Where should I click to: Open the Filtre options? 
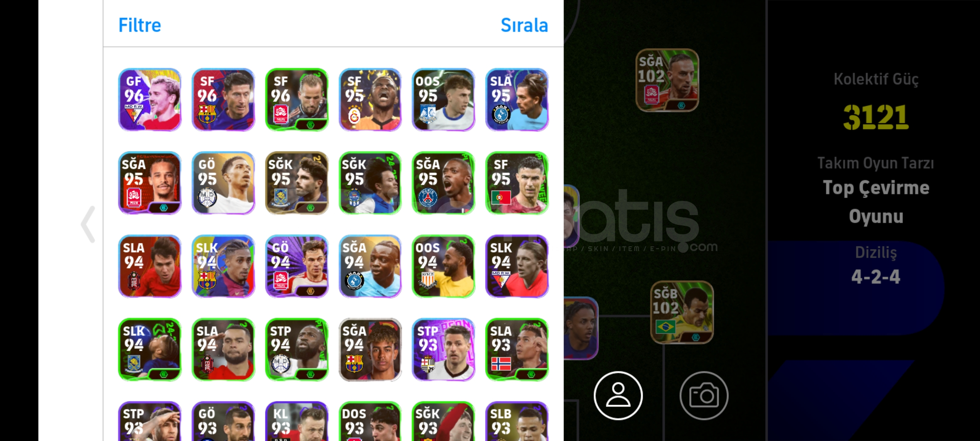[x=140, y=25]
